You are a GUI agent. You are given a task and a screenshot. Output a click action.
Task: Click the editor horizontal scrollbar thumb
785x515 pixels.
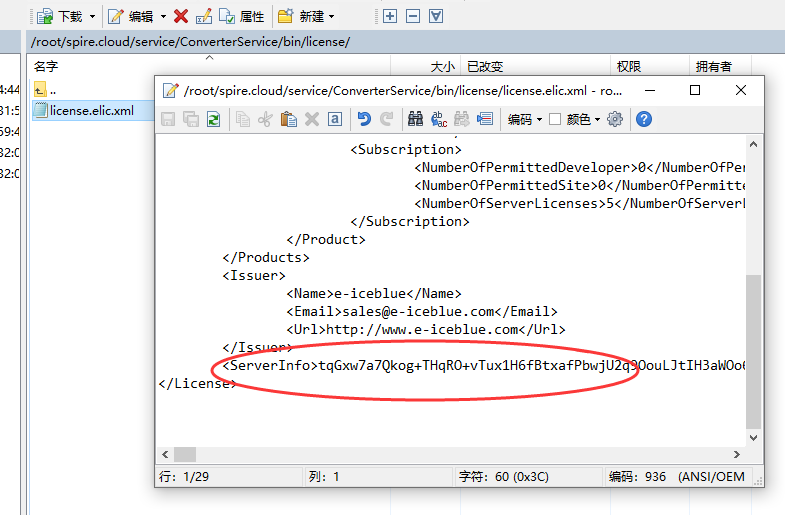[185, 454]
